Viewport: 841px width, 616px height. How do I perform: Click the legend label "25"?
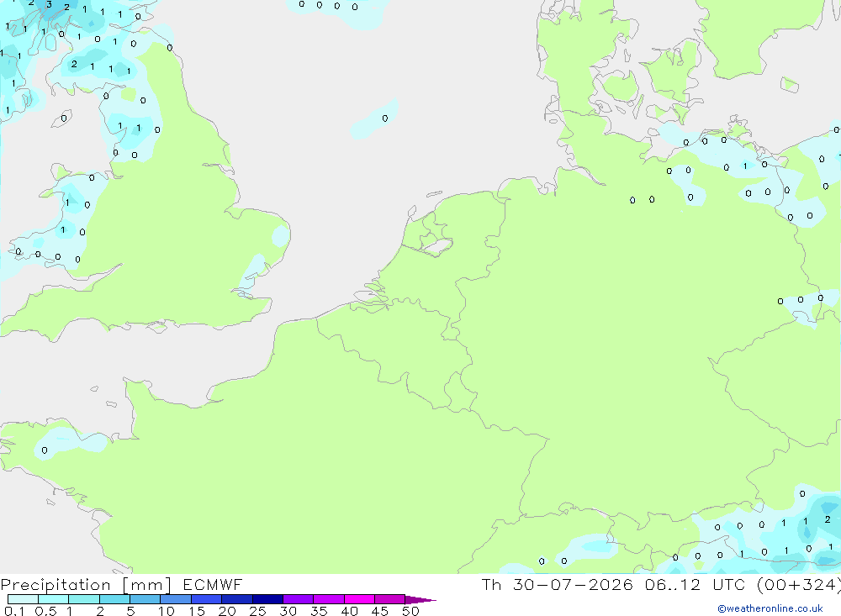257,611
